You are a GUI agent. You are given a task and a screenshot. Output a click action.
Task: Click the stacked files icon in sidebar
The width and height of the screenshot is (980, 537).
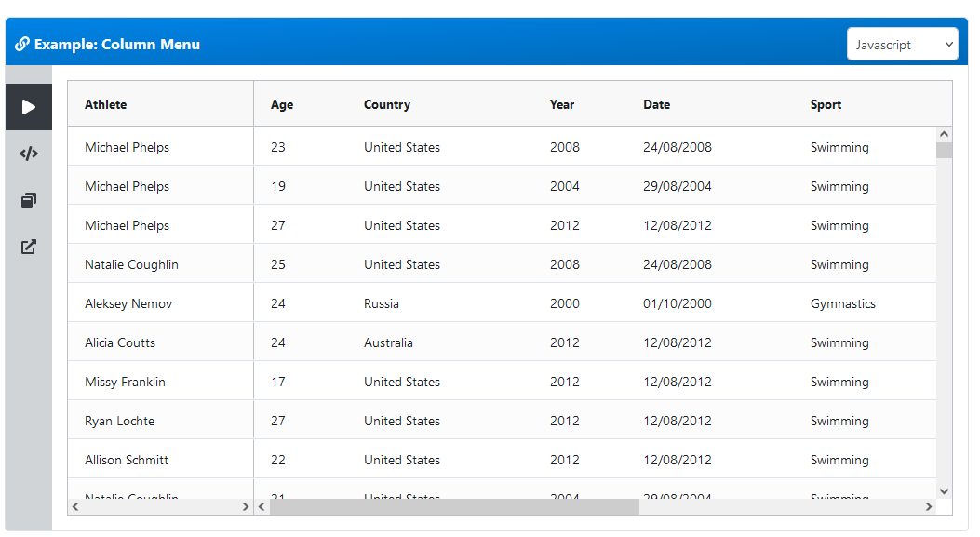tap(29, 200)
